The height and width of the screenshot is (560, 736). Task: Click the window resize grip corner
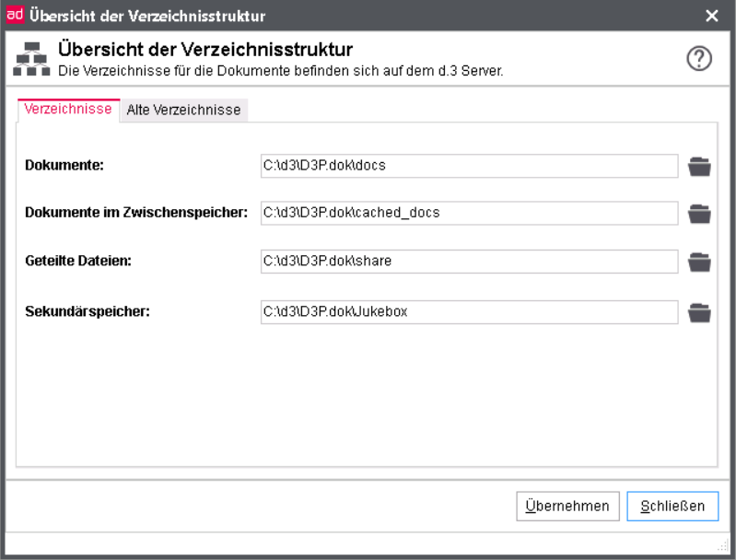click(x=722, y=545)
